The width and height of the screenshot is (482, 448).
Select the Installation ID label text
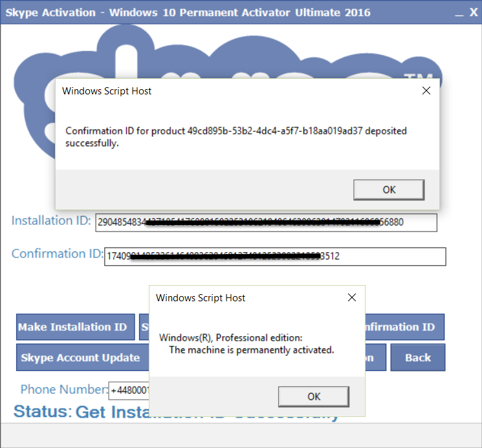pyautogui.click(x=51, y=220)
